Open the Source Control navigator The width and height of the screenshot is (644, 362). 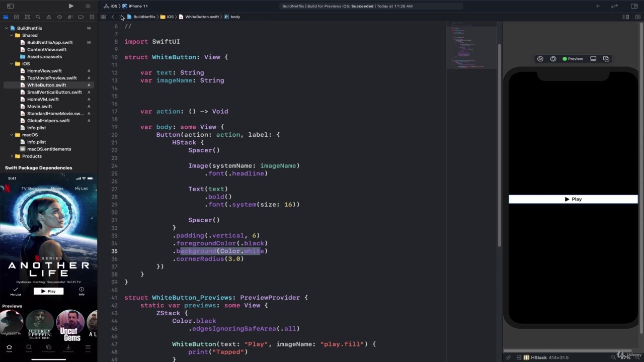pyautogui.click(x=16, y=17)
